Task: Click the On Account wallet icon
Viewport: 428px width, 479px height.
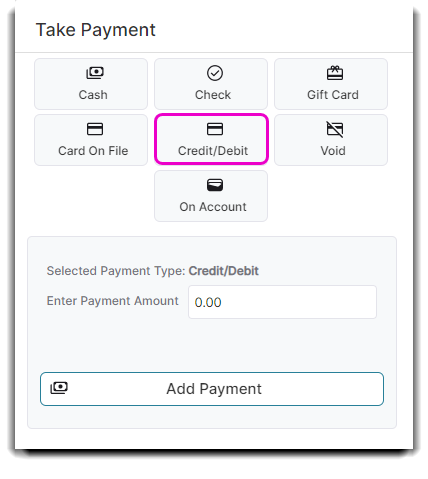Action: pyautogui.click(x=215, y=185)
